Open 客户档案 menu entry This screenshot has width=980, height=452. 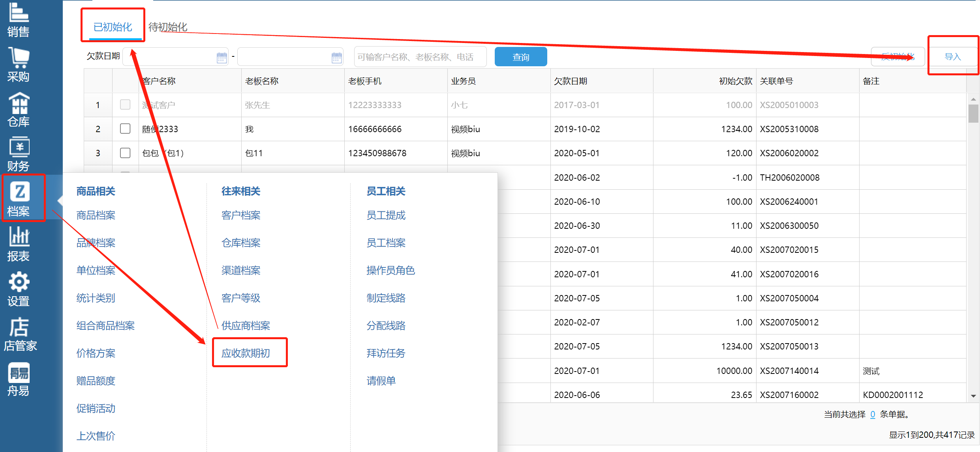pyautogui.click(x=241, y=215)
